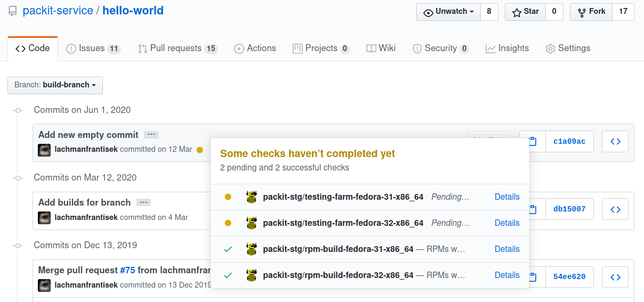Image resolution: width=644 pixels, height=302 pixels.
Task: Open Details for rpm-build-fedora-31-x86_64
Action: 507,249
